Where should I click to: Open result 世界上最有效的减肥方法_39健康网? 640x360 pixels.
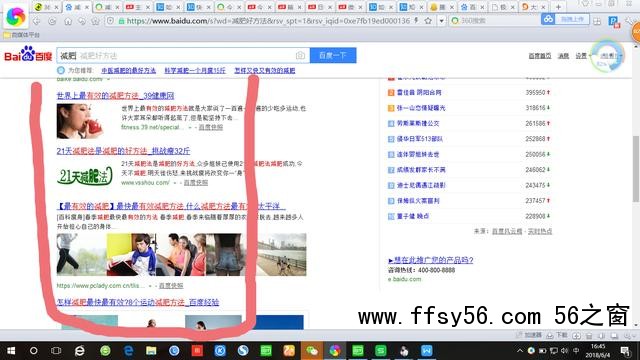click(x=116, y=96)
